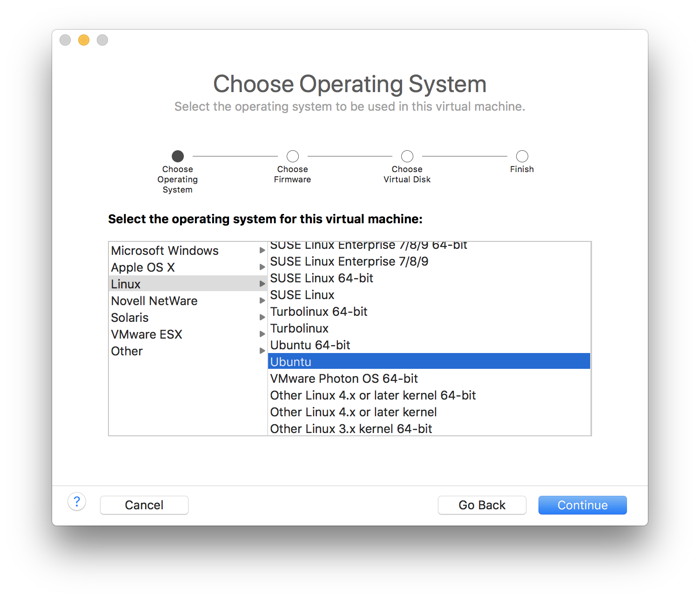The width and height of the screenshot is (700, 600).
Task: Click the Choose Firmware step circle
Action: coord(293,156)
